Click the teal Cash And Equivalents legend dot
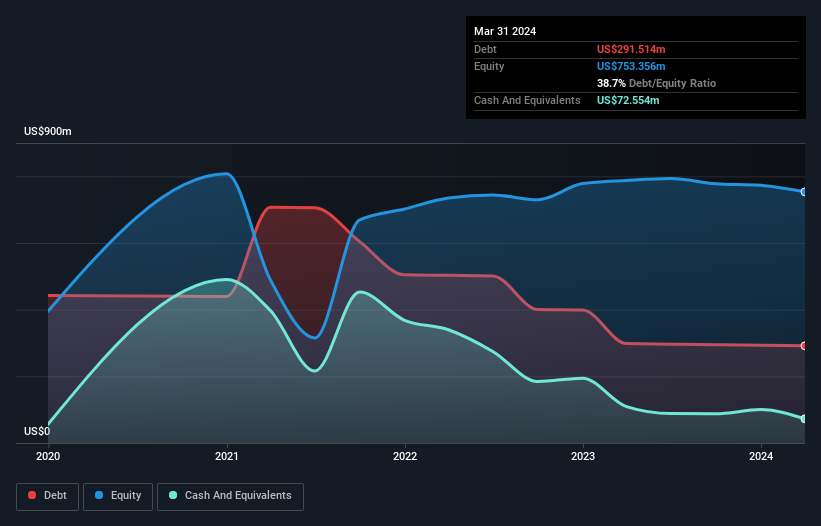Image resolution: width=821 pixels, height=526 pixels. [x=173, y=495]
